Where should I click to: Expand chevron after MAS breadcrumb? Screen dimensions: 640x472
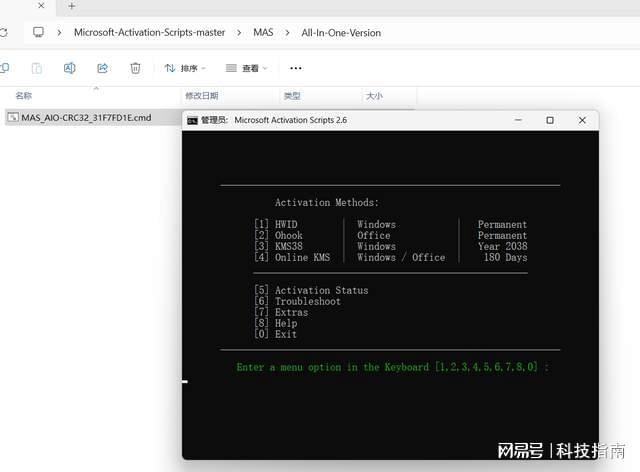coord(287,33)
